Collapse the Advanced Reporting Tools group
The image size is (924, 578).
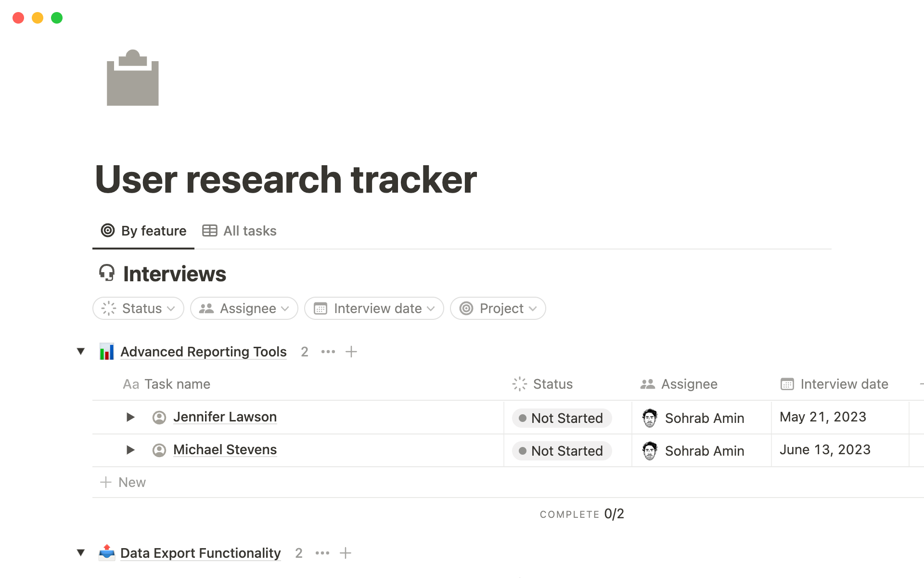(x=81, y=352)
